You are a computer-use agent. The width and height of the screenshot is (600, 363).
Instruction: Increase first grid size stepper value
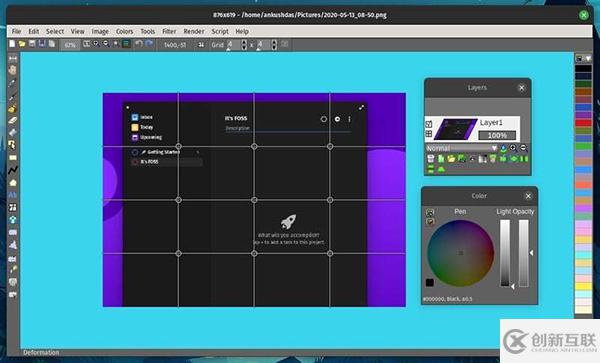click(244, 42)
